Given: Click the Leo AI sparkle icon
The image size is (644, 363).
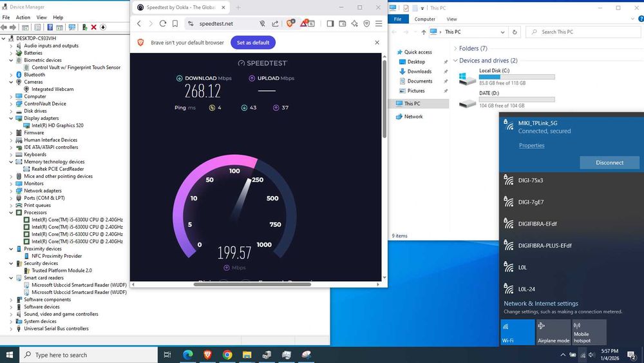Looking at the screenshot, I should [x=354, y=24].
